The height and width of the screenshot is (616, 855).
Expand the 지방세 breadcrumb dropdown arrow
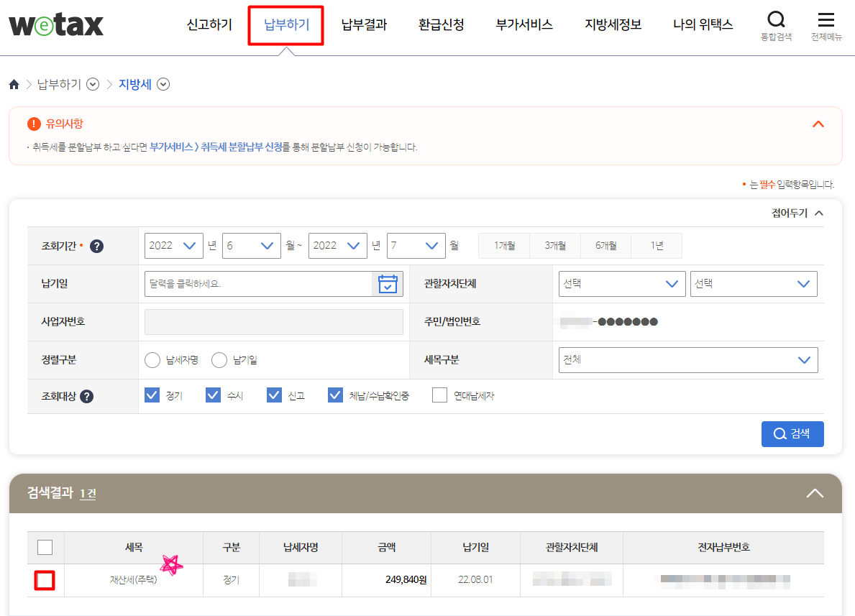(163, 85)
